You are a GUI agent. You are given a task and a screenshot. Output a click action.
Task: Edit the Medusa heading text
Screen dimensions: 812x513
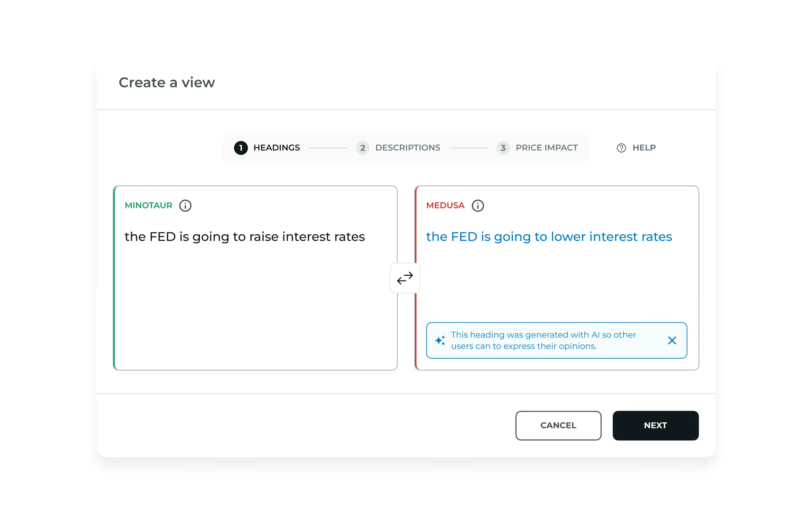(x=549, y=237)
